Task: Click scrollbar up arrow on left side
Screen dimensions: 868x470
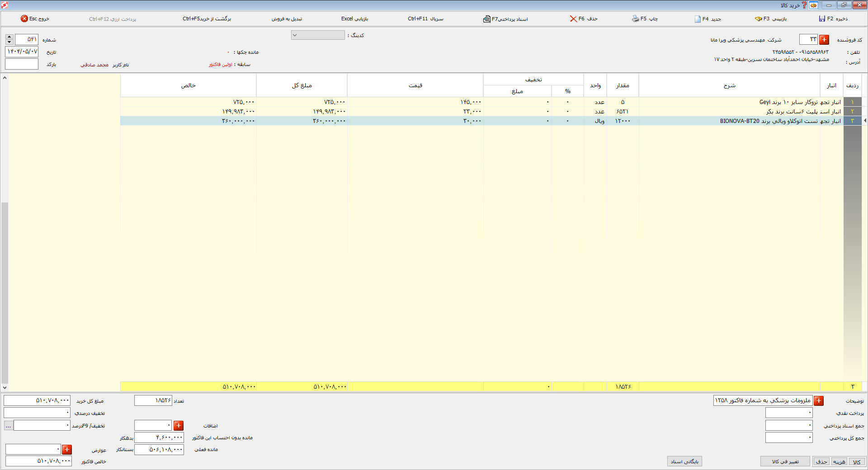Action: tap(5, 78)
